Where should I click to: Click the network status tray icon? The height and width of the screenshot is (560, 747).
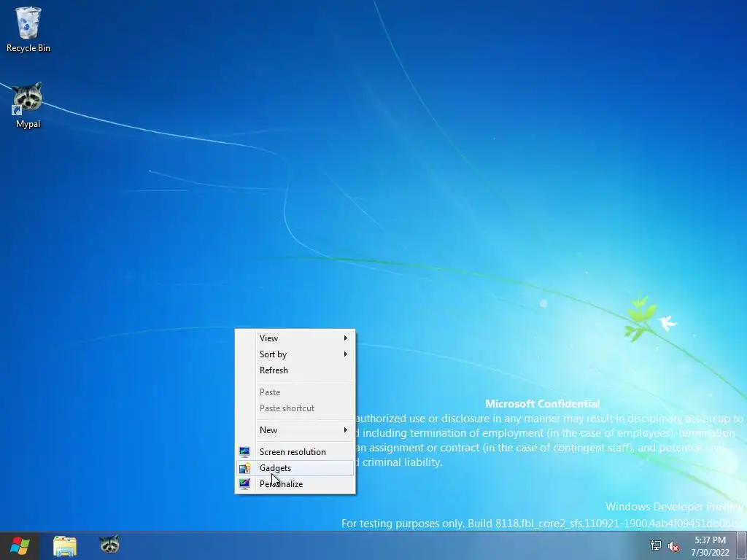[656, 545]
